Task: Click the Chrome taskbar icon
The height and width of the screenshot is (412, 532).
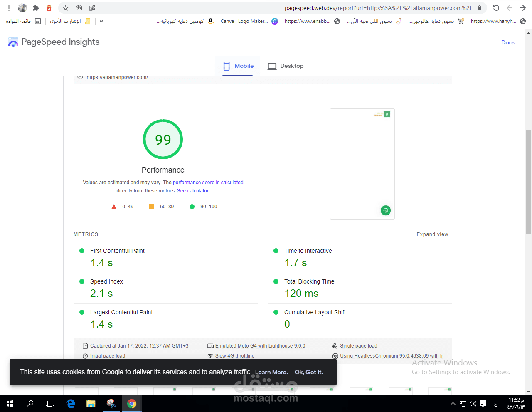Action: coord(131,404)
